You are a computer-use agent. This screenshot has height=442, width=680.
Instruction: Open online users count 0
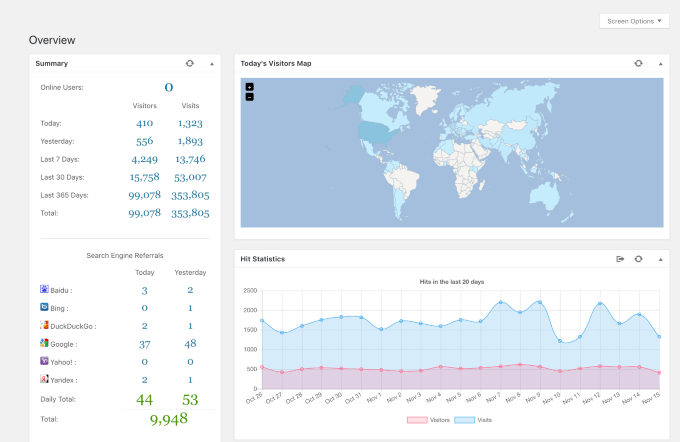point(169,88)
